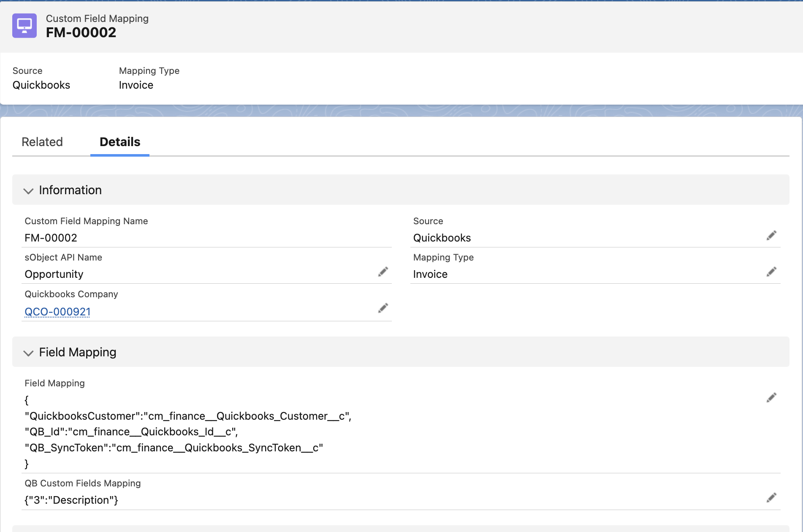
Task: Click the Field Mapping section heading text
Action: tap(78, 352)
